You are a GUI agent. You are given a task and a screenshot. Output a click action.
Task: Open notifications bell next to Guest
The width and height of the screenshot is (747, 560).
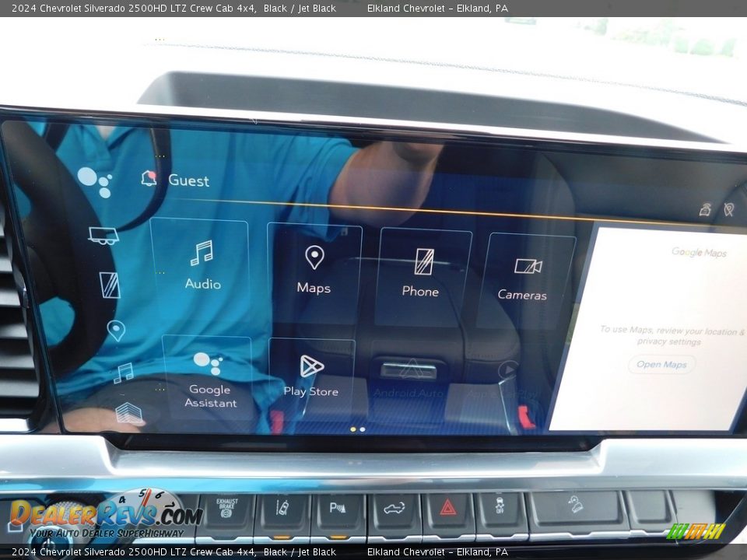[149, 178]
